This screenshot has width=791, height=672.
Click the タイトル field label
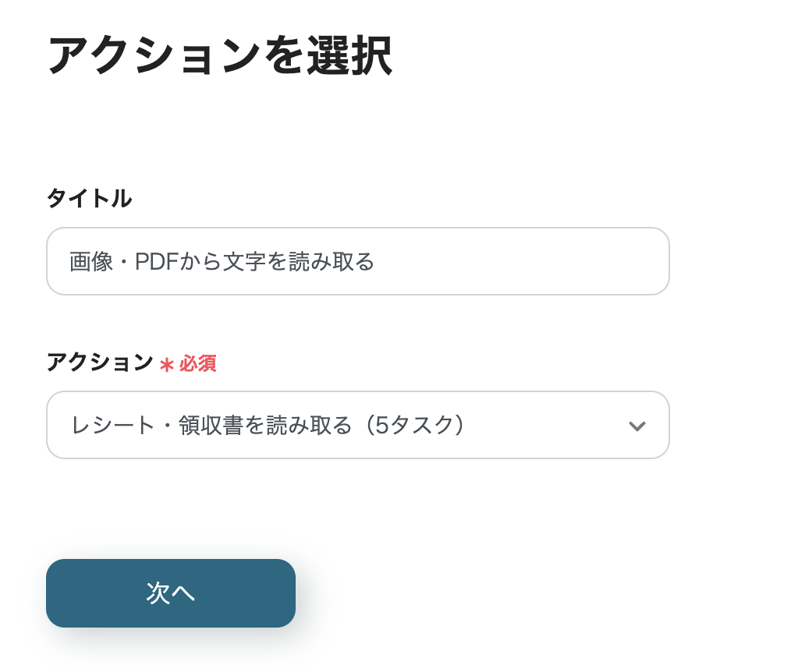(x=89, y=199)
